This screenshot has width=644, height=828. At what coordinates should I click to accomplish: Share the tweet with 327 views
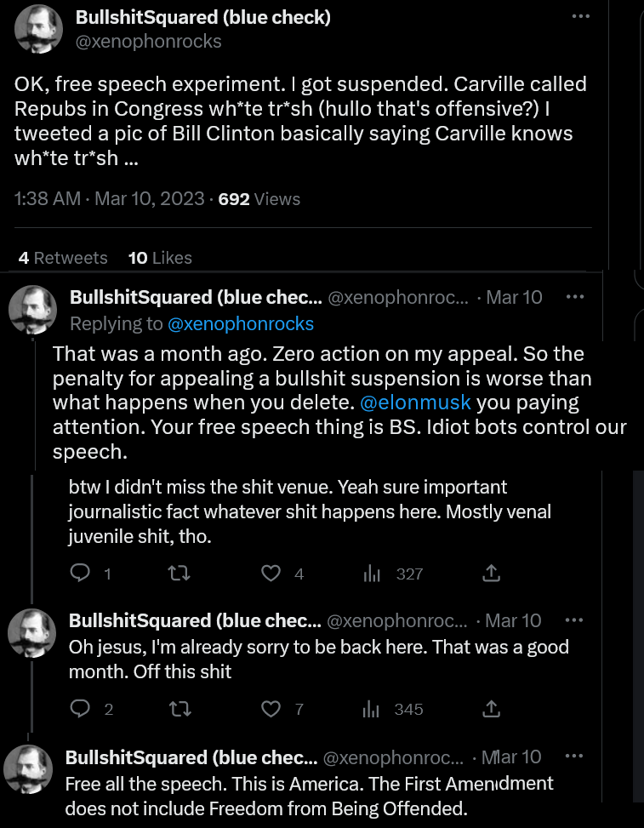pyautogui.click(x=491, y=574)
